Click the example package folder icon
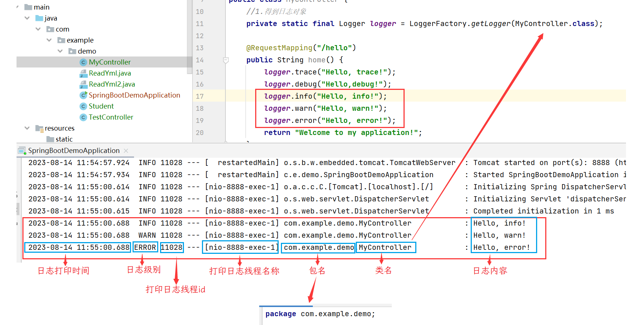The height and width of the screenshot is (325, 644). [61, 40]
